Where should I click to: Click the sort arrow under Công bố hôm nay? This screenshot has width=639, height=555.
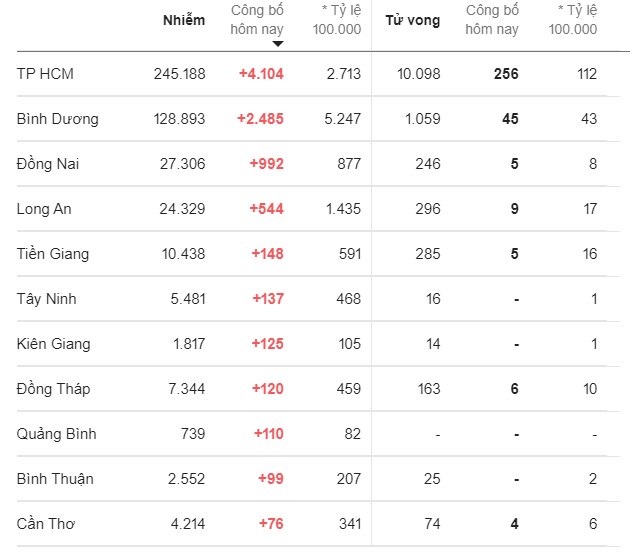pyautogui.click(x=277, y=44)
